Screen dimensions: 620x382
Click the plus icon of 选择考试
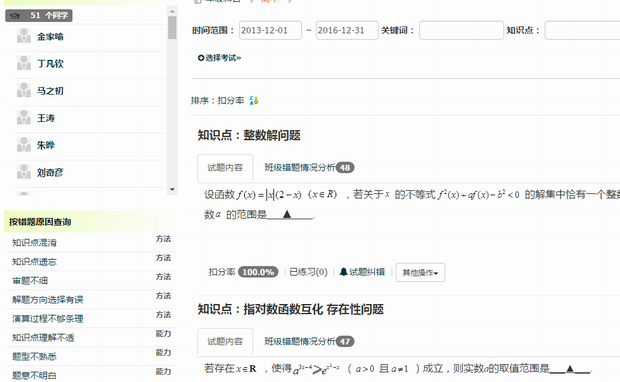201,58
